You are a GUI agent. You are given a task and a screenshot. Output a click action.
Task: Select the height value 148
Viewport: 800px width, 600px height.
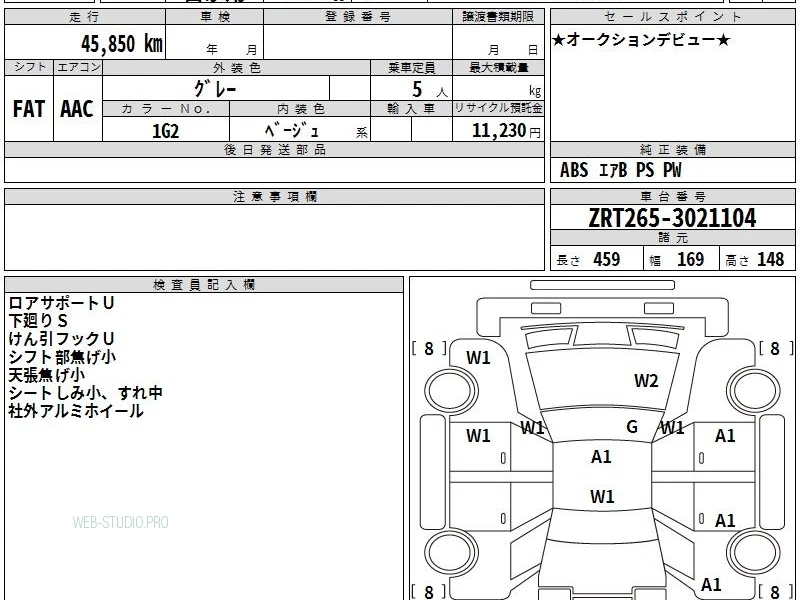click(x=770, y=259)
